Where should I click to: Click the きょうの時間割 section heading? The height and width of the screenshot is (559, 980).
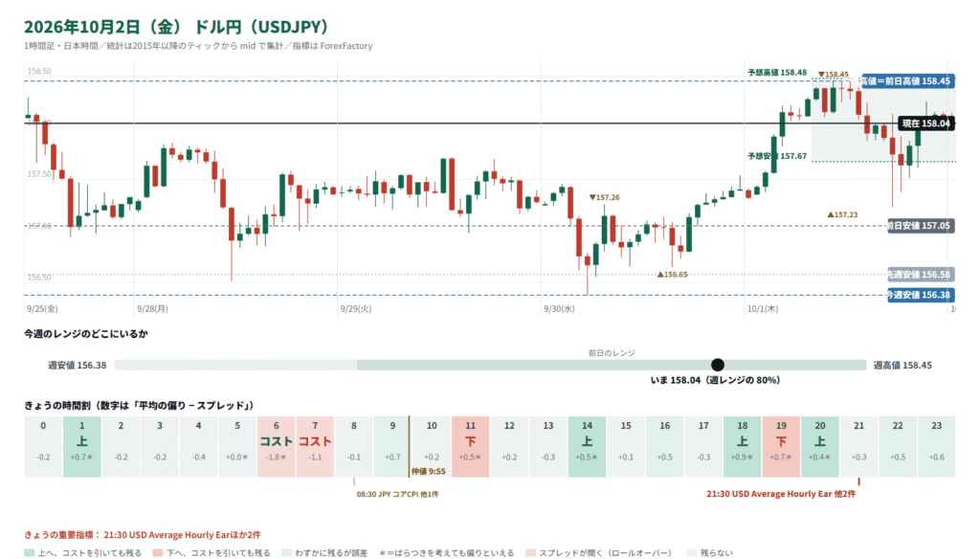[x=140, y=406]
